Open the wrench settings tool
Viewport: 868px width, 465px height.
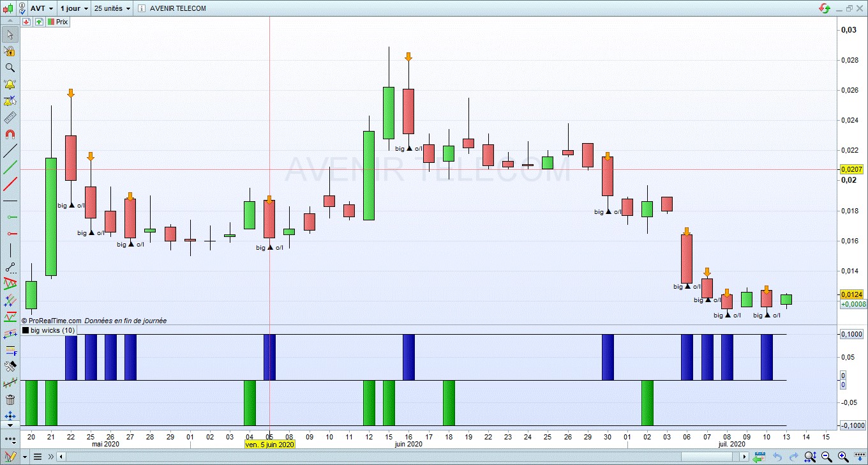click(x=10, y=367)
